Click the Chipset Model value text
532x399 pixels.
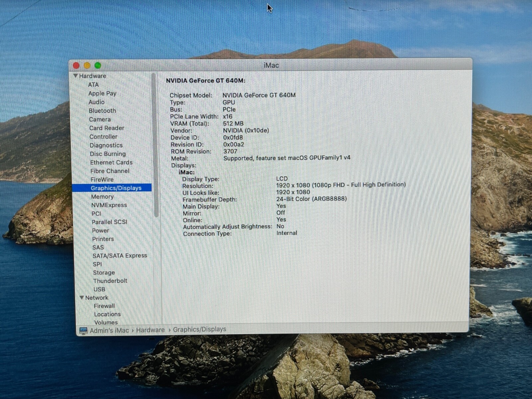tap(259, 95)
